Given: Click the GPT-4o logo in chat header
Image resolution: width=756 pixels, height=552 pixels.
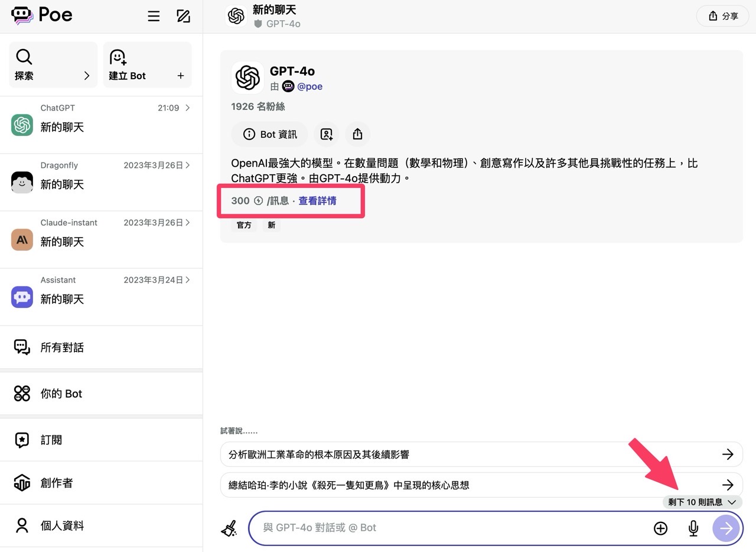Looking at the screenshot, I should point(236,16).
